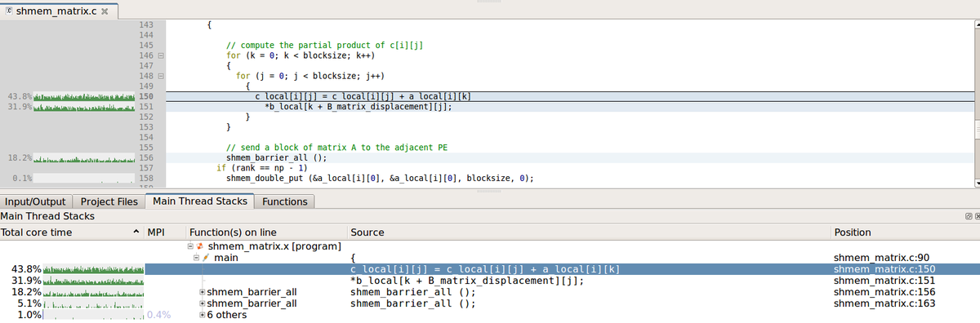Click the Function(s) on line column header
This screenshot has height=323, width=980.
coord(266,232)
